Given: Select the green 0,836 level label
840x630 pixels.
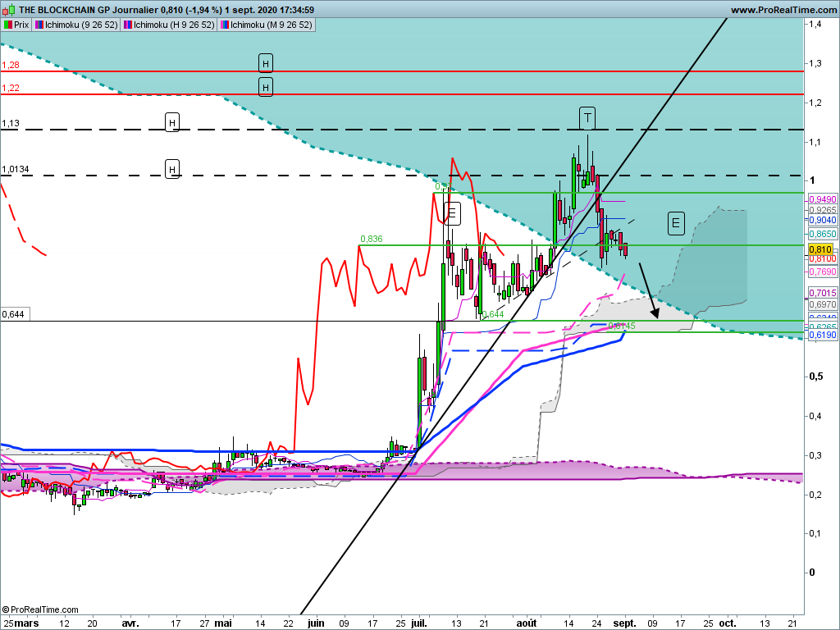Looking at the screenshot, I should 372,239.
